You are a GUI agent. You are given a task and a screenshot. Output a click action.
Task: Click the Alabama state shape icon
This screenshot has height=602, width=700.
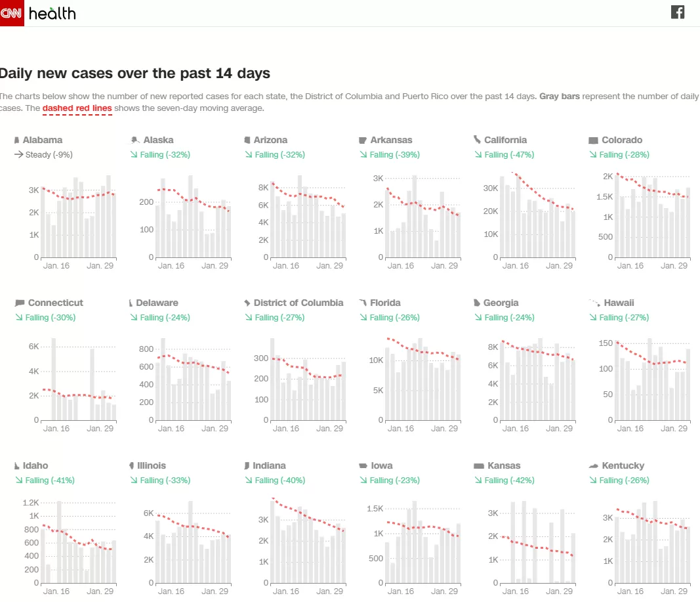click(x=16, y=140)
